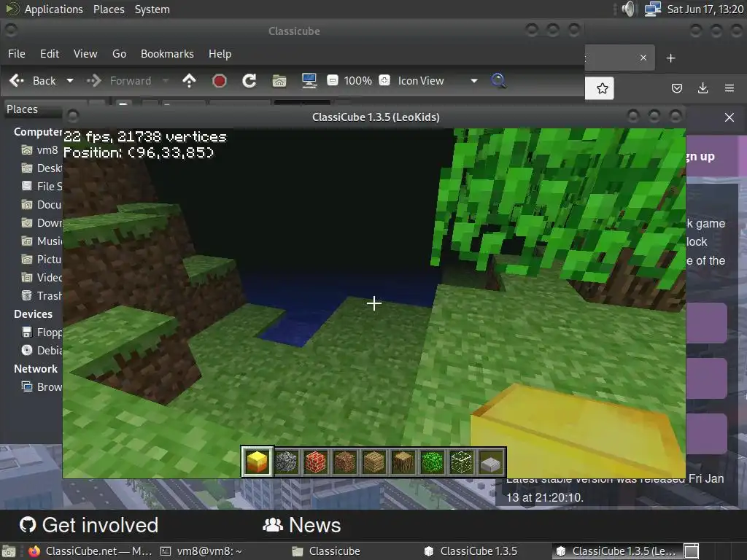747x560 pixels.
Task: Select the Debian disc device in sidebar
Action: [x=41, y=351]
